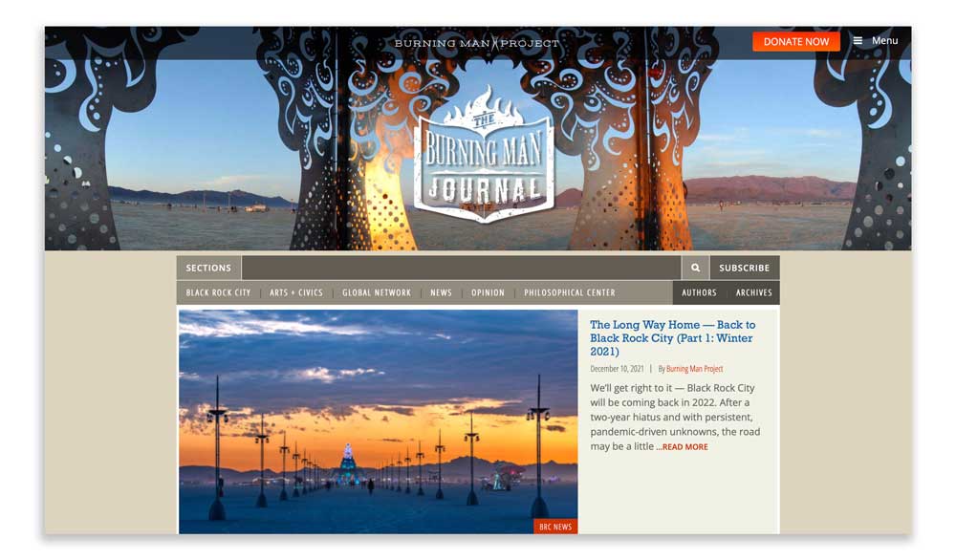Viewport: 956px width, 560px height.
Task: Click the search magnifier icon
Action: click(x=695, y=268)
